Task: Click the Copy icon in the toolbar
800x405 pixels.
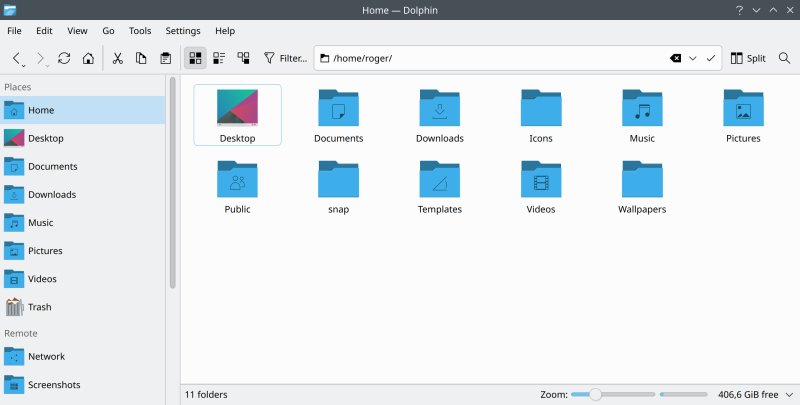Action: coord(141,58)
